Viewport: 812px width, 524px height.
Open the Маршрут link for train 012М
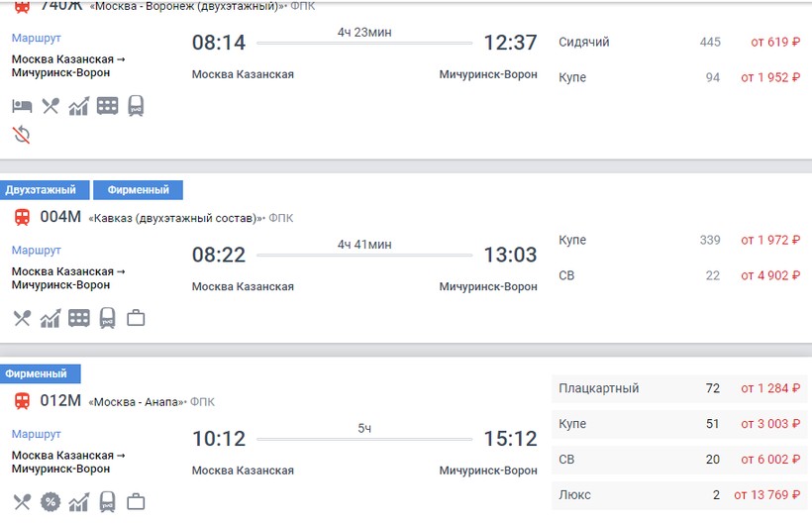tap(37, 434)
